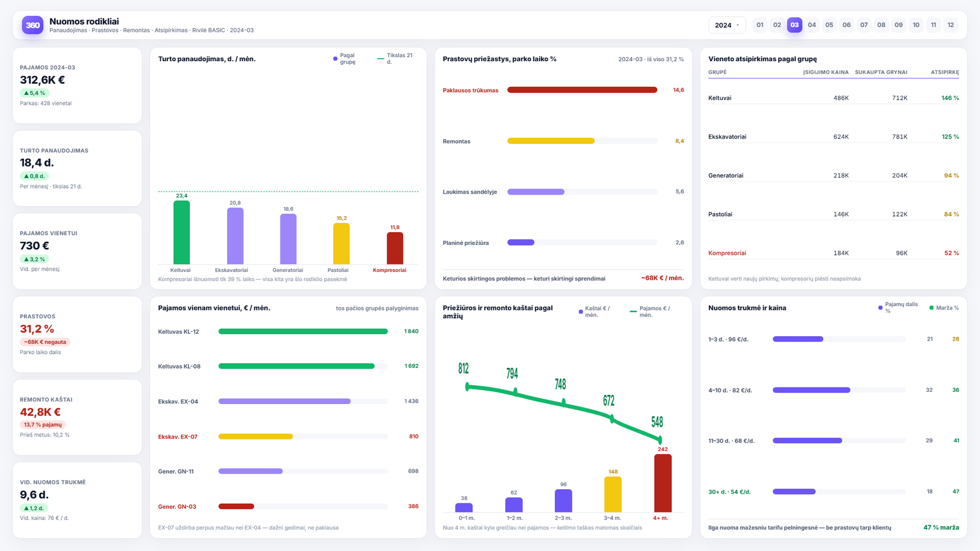
Task: Click the yellow 3–4 m. cost bar
Action: [613, 495]
